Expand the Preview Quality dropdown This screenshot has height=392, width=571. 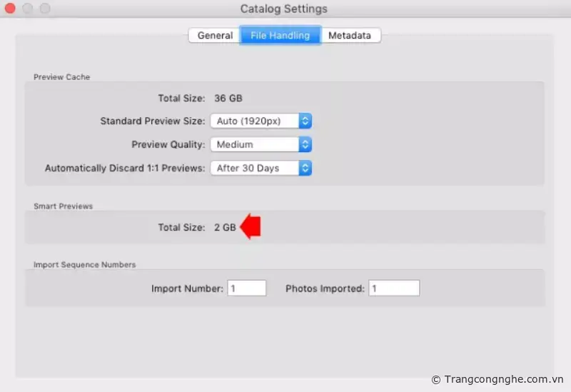[261, 144]
